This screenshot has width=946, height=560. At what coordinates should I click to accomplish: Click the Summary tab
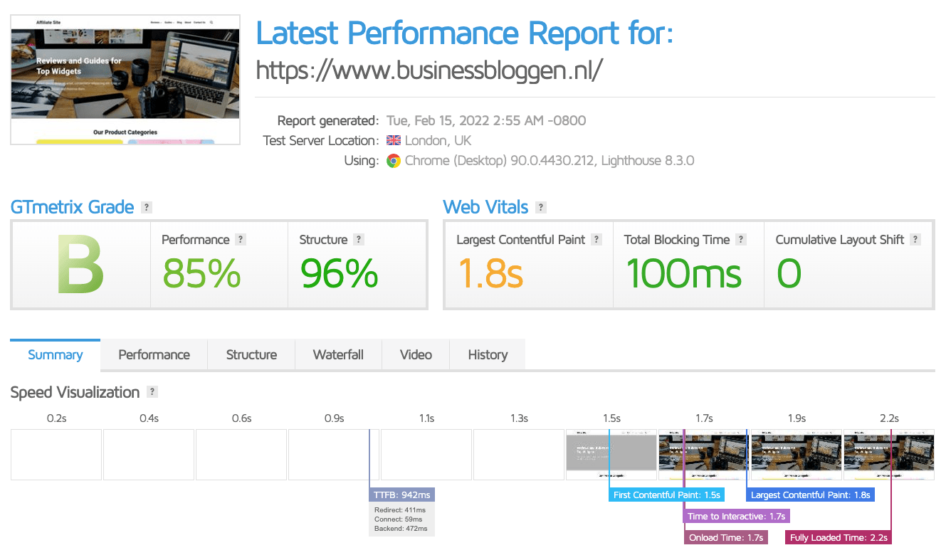coord(56,354)
